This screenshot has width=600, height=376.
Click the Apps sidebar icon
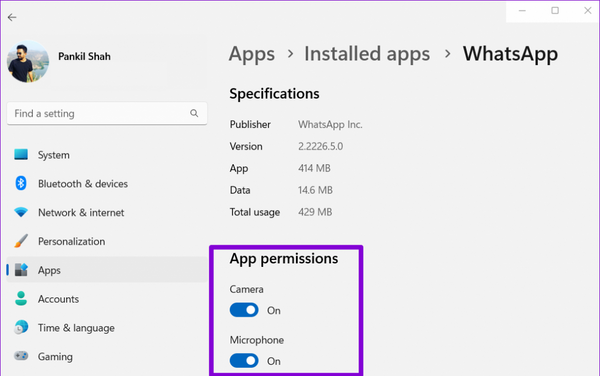point(21,270)
